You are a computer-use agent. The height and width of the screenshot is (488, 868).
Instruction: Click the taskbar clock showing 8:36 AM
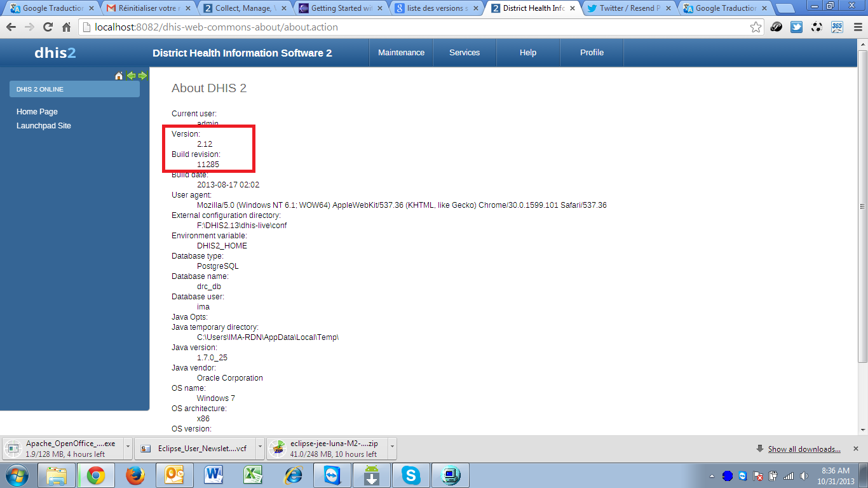836,476
